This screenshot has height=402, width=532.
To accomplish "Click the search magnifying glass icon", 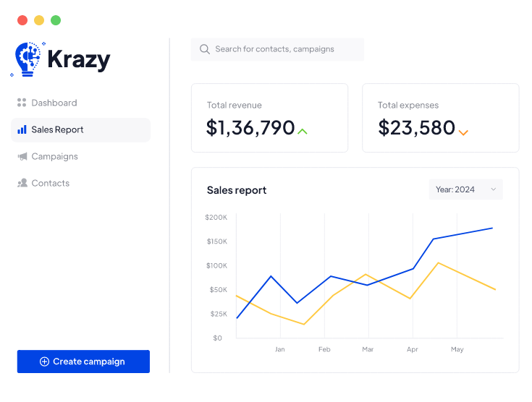I will [205, 49].
